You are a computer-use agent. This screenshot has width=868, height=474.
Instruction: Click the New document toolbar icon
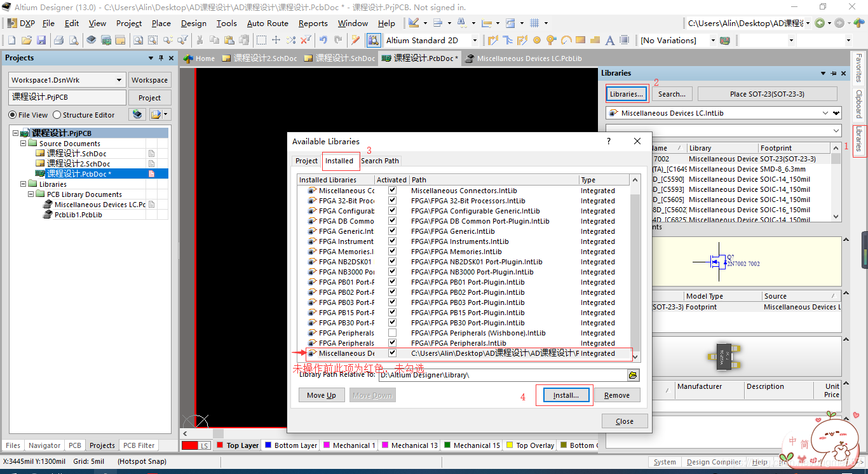click(x=11, y=40)
